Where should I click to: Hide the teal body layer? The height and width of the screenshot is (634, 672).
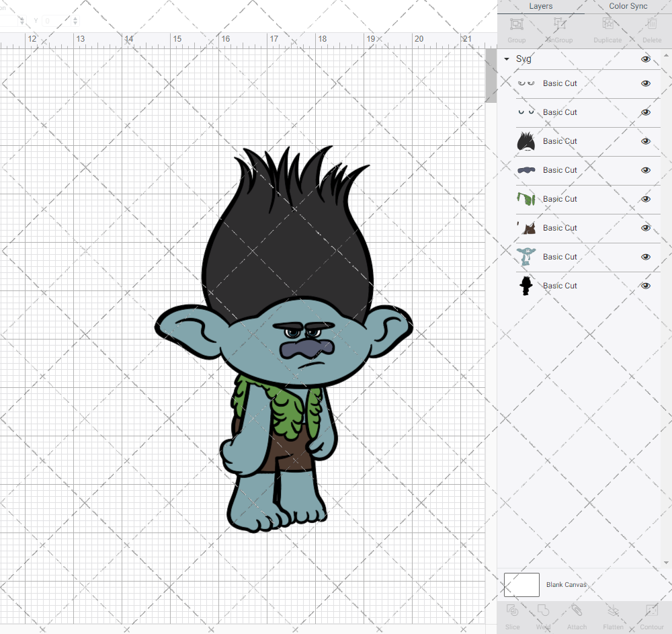tap(645, 257)
